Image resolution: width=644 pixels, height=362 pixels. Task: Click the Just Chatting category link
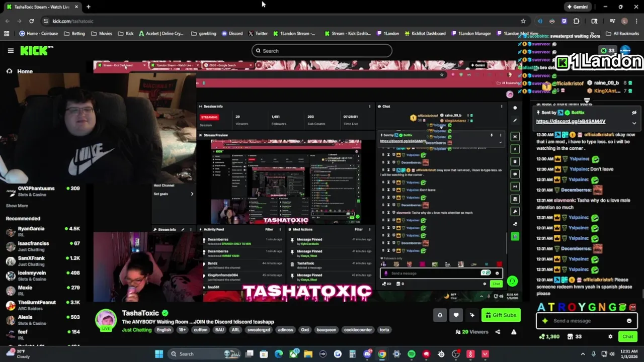(136, 330)
